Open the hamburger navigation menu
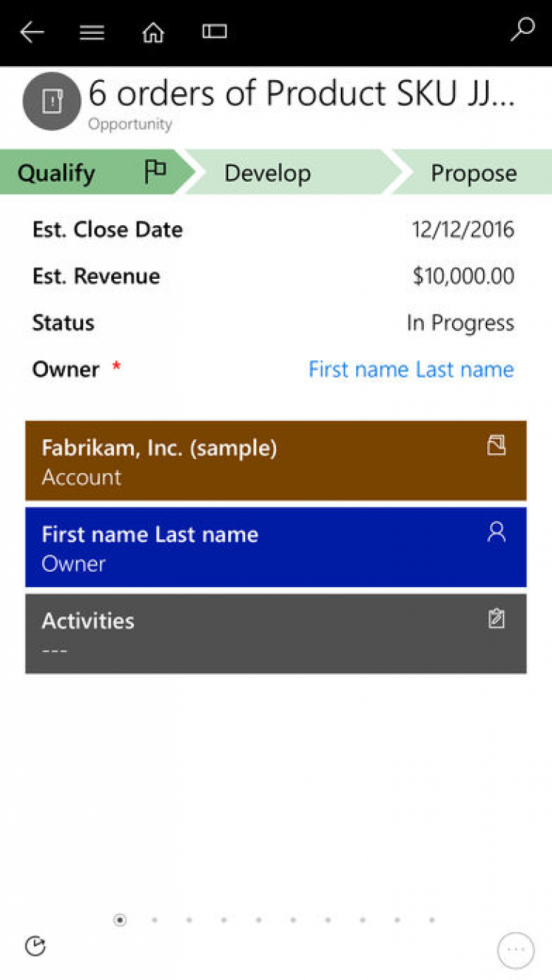 click(92, 32)
